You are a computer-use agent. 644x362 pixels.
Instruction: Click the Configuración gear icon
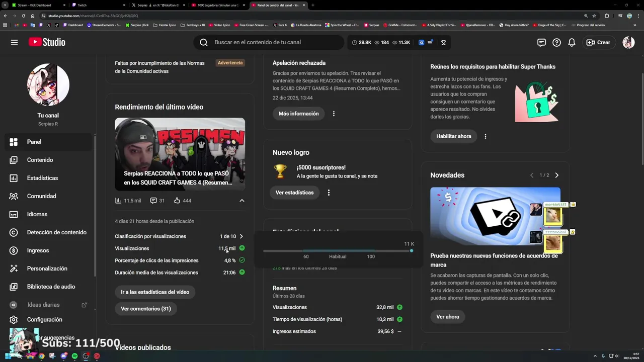[14, 320]
